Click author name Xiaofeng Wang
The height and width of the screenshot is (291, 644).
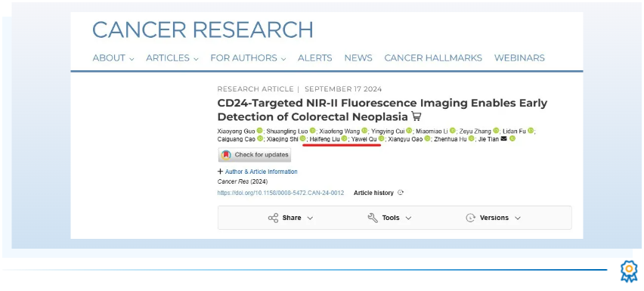click(x=339, y=132)
